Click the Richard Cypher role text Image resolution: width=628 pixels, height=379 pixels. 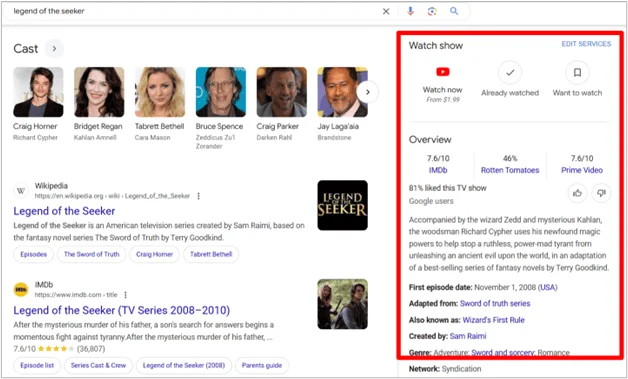[35, 138]
